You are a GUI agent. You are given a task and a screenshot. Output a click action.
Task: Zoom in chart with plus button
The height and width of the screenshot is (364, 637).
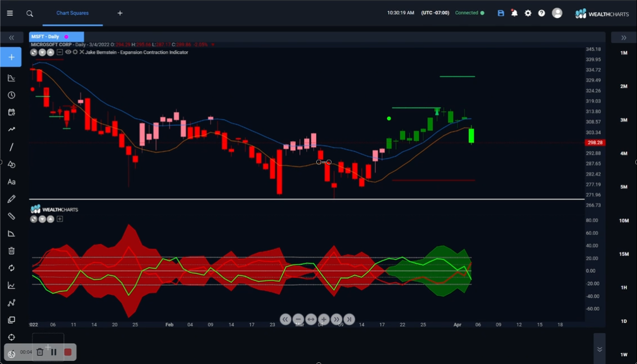pos(324,320)
